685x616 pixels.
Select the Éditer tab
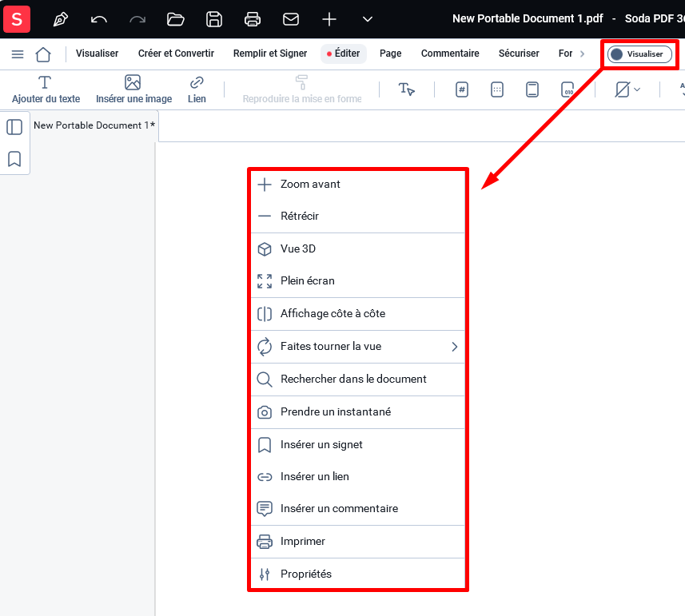click(x=344, y=54)
